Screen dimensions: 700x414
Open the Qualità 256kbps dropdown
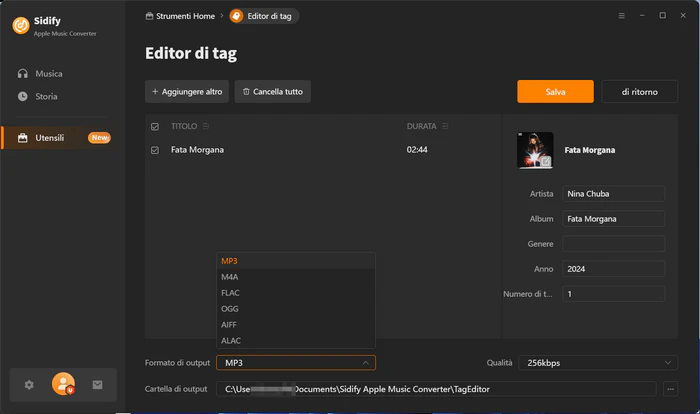click(x=598, y=363)
